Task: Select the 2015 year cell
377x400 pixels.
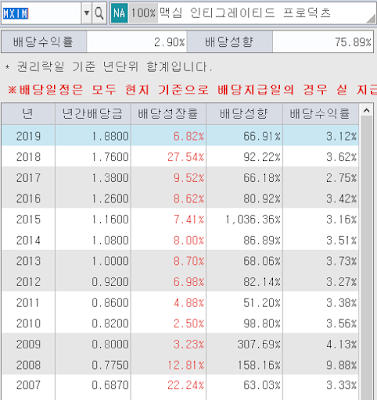Action: point(28,219)
